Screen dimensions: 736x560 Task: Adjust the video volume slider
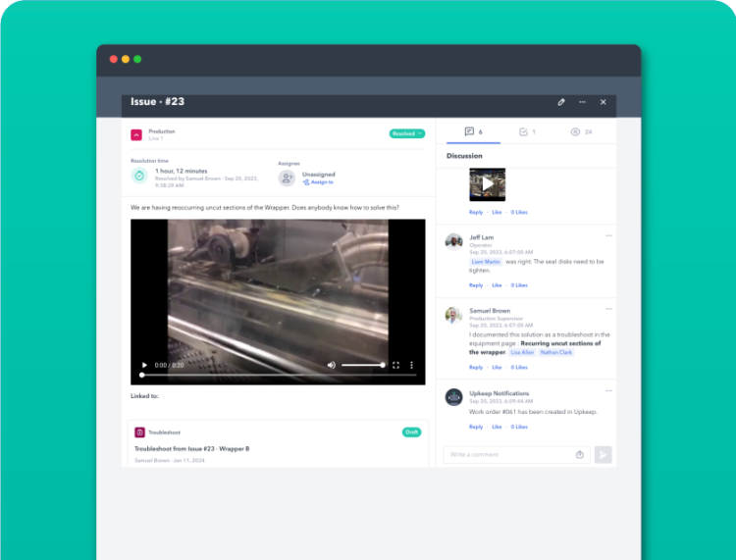363,365
